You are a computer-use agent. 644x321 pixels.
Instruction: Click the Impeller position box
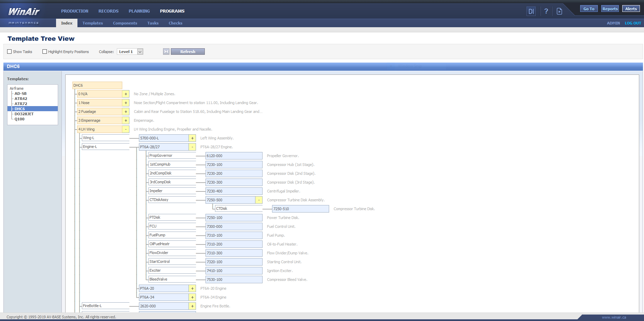pos(172,191)
